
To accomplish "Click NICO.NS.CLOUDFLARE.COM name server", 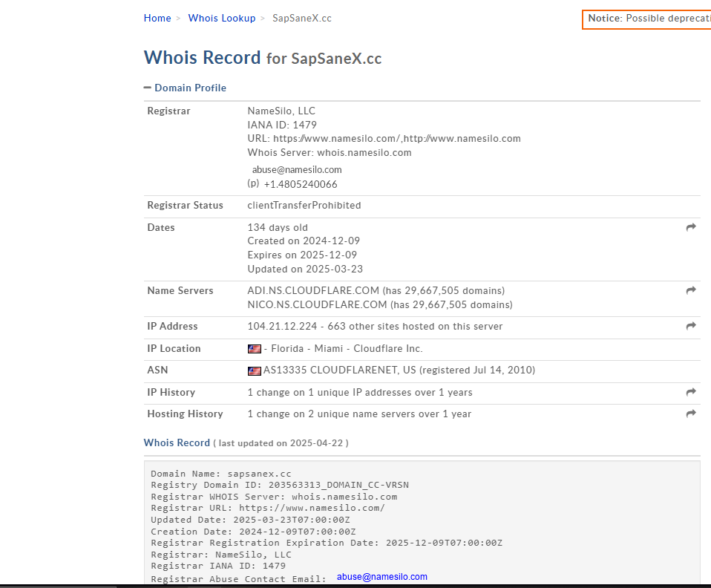I will click(317, 304).
